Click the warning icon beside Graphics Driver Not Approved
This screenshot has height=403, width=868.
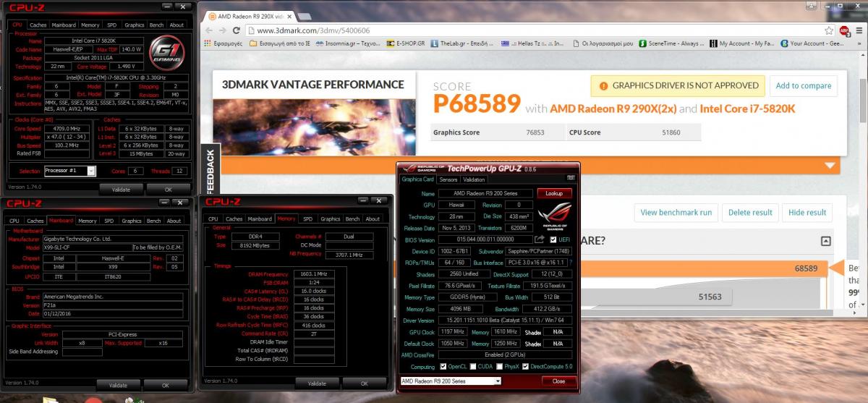coord(603,86)
